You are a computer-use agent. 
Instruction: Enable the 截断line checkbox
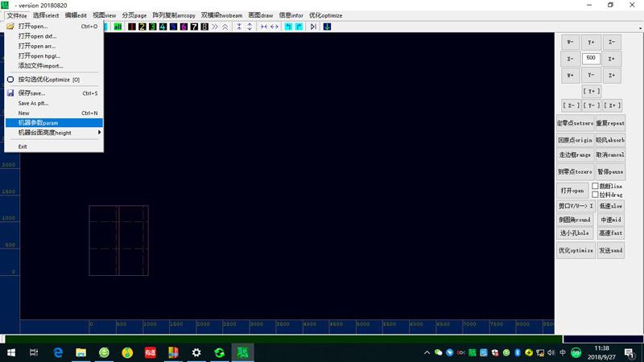(x=595, y=186)
